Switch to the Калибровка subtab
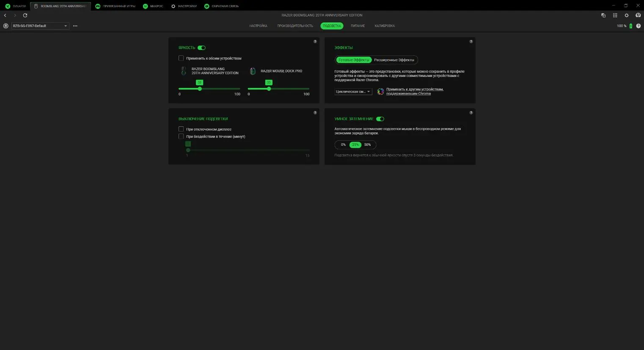Image resolution: width=644 pixels, height=350 pixels. (385, 26)
